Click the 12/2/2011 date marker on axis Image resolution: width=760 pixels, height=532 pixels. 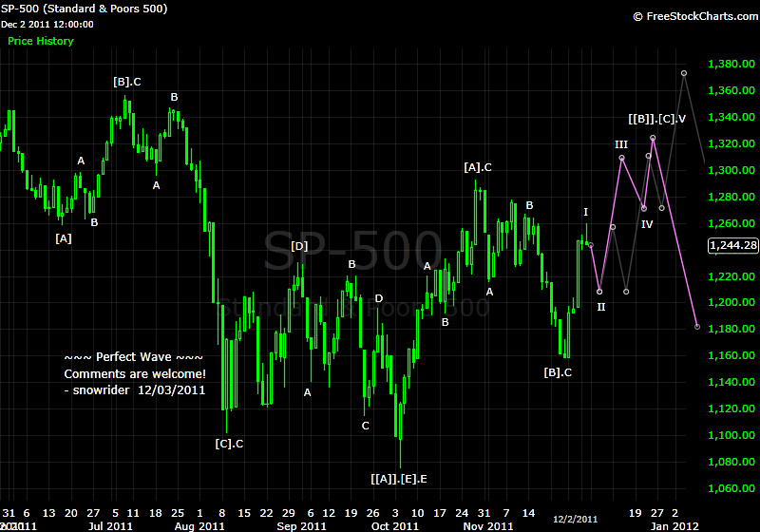576,520
